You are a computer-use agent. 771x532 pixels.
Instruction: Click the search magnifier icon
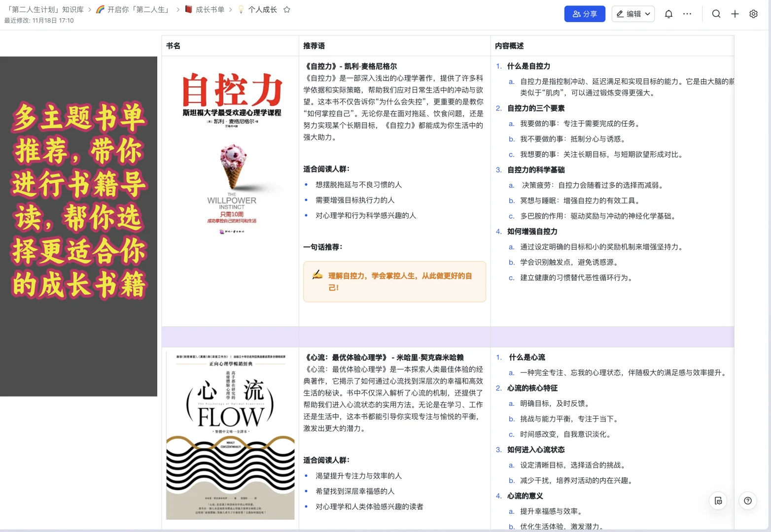pos(716,14)
